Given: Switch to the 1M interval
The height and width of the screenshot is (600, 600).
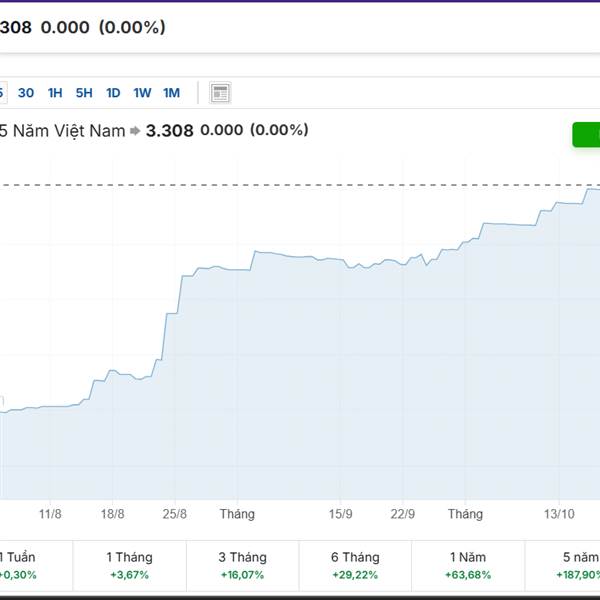Looking at the screenshot, I should (x=171, y=93).
